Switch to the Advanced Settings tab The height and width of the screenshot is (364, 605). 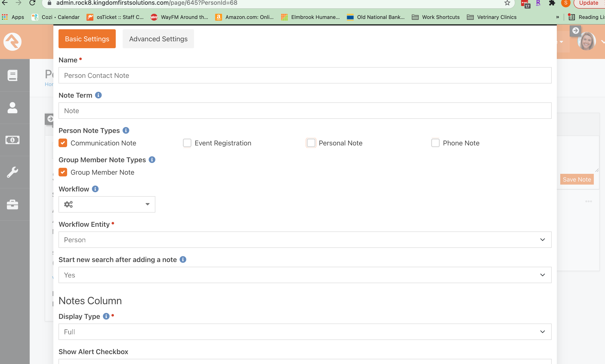(158, 39)
